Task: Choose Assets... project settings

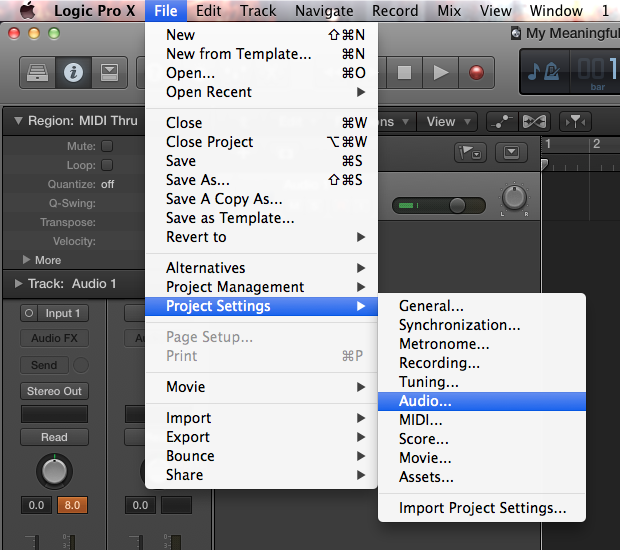Action: (482, 477)
